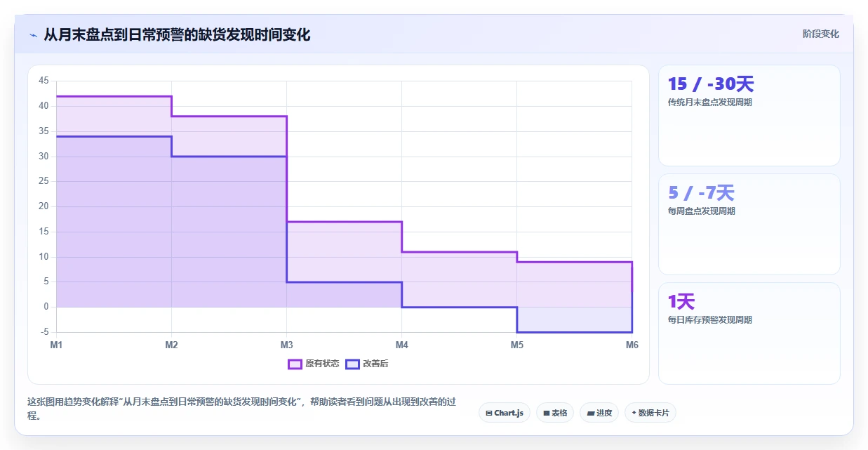Viewport: 868px width, 450px height.
Task: Click the 改善后 legend label
Action: click(x=375, y=364)
